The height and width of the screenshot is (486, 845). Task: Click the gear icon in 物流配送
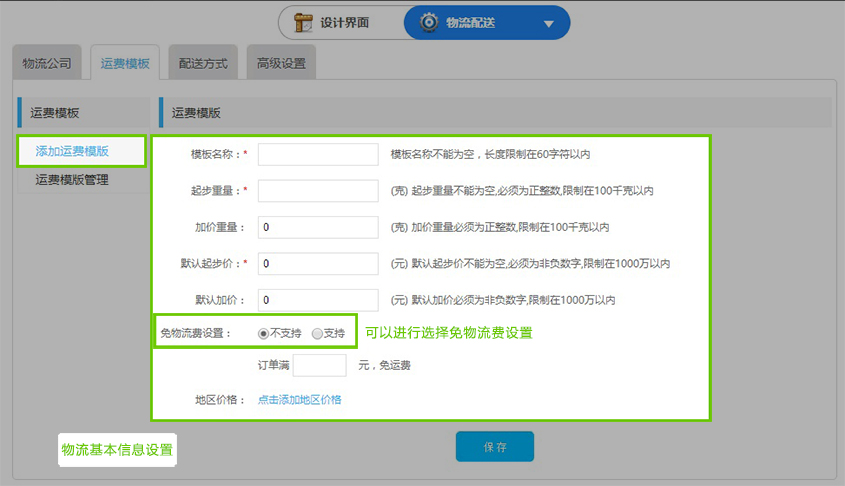pyautogui.click(x=429, y=23)
